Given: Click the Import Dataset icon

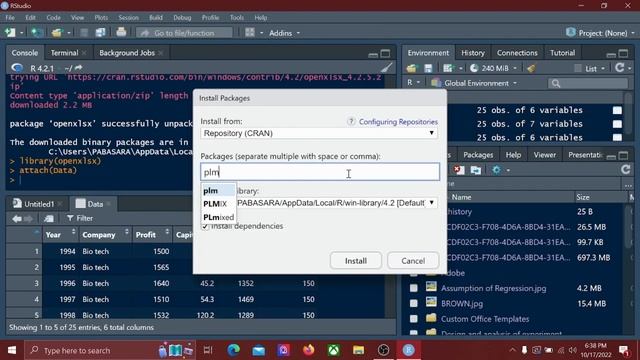Looking at the screenshot, I should click(448, 68).
